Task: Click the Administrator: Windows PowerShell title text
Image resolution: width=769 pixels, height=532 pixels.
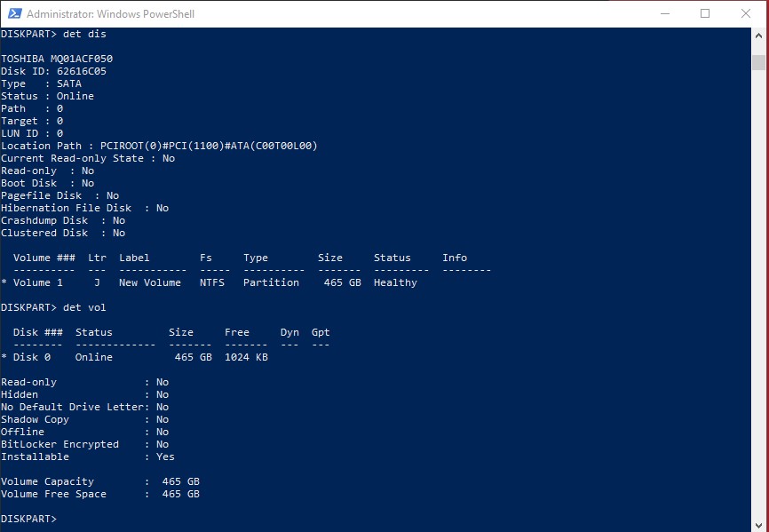Action: point(110,14)
